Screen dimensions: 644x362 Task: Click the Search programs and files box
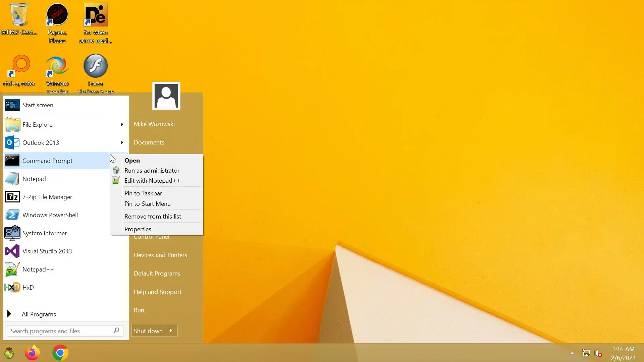click(60, 331)
